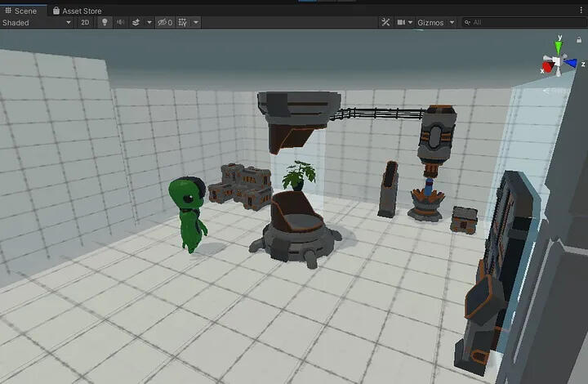
Task: Expand the scene effects dropdown arrow
Action: pyautogui.click(x=149, y=23)
